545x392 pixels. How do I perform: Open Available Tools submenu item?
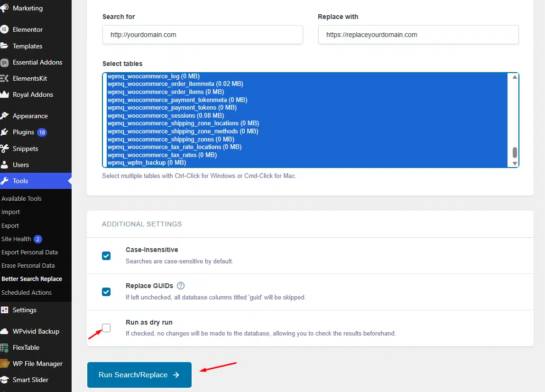[21, 198]
